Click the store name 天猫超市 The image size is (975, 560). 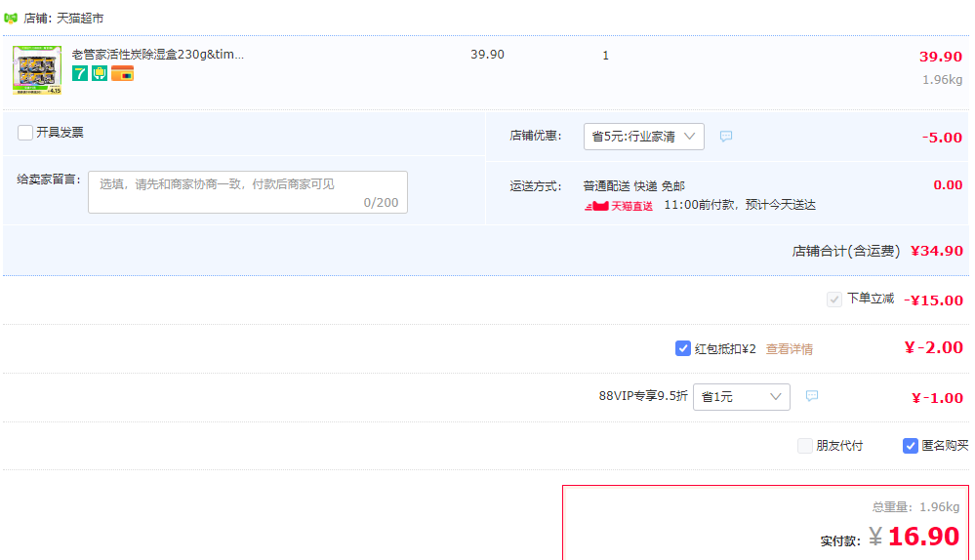80,18
